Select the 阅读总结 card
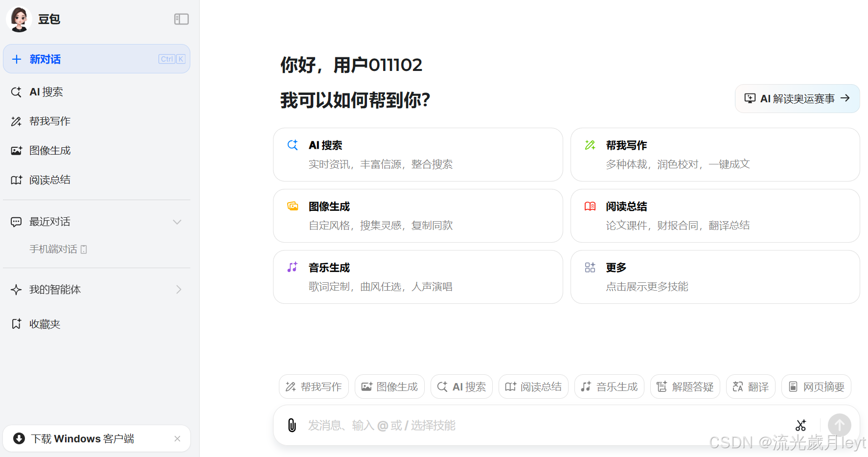This screenshot has width=868, height=457. pyautogui.click(x=715, y=216)
